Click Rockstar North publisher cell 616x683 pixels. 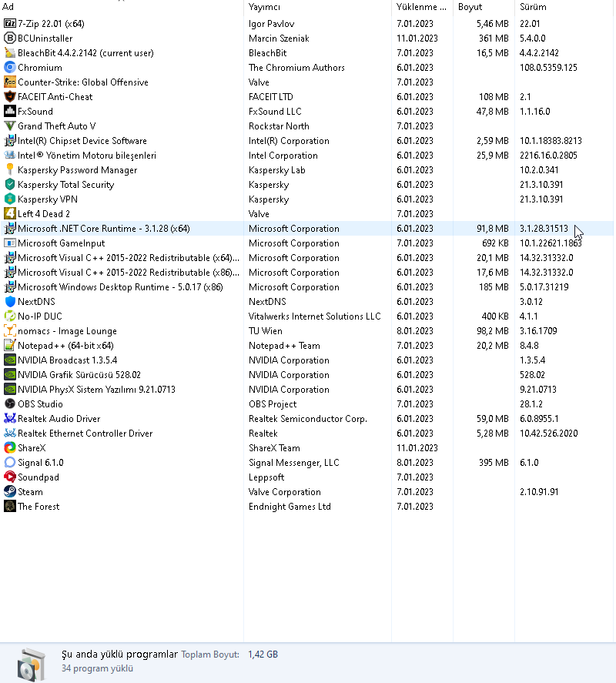279,126
